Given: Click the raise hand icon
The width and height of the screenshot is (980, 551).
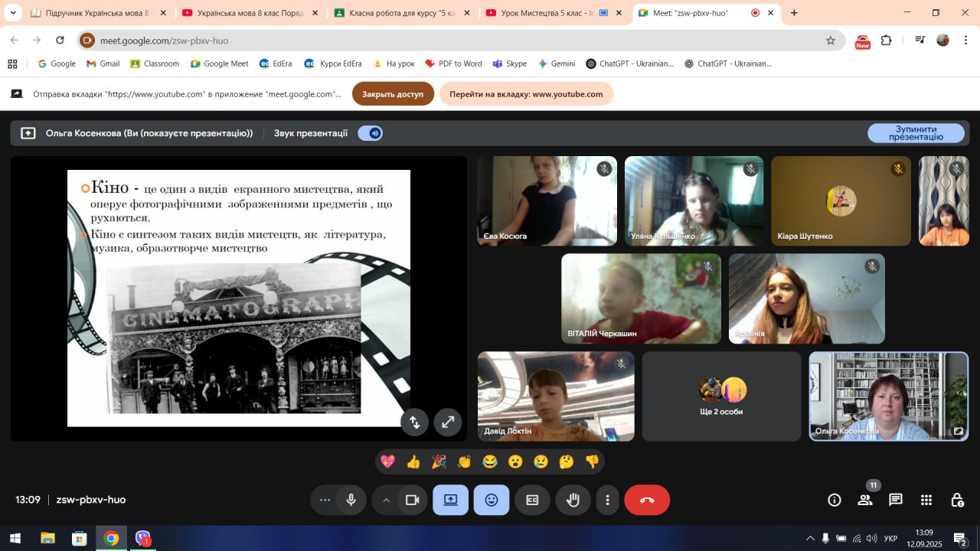Looking at the screenshot, I should (573, 500).
